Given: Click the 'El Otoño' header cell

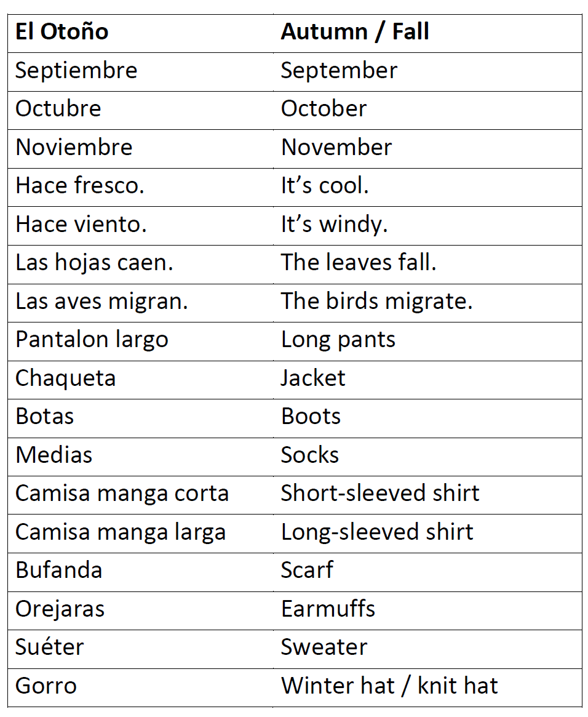Looking at the screenshot, I should tap(62, 32).
